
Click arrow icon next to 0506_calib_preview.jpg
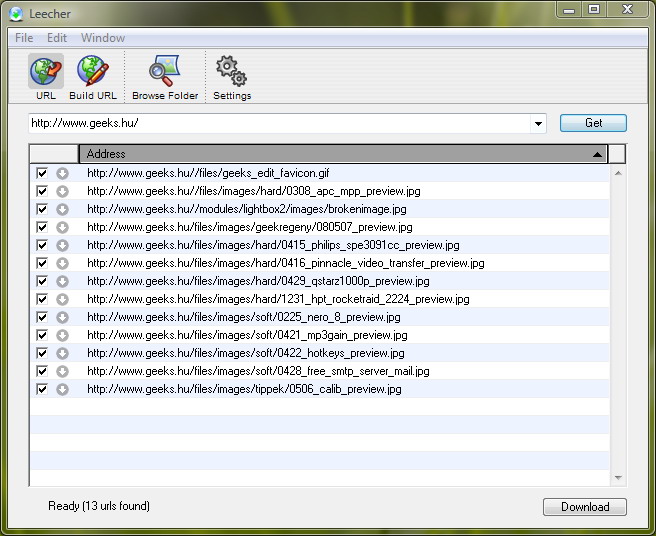[62, 389]
